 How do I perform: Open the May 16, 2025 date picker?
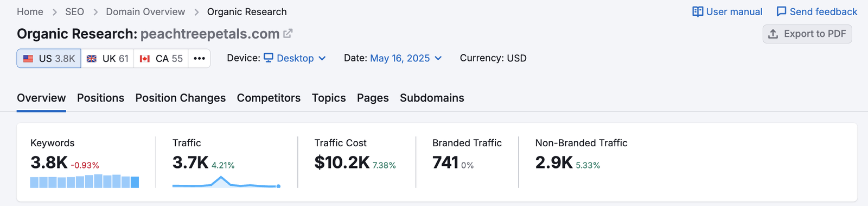pos(406,58)
